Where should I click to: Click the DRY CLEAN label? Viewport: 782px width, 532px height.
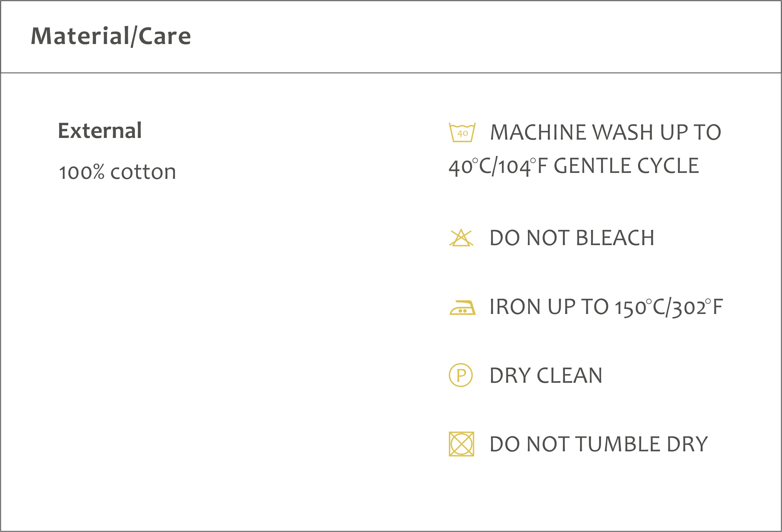pos(546,376)
